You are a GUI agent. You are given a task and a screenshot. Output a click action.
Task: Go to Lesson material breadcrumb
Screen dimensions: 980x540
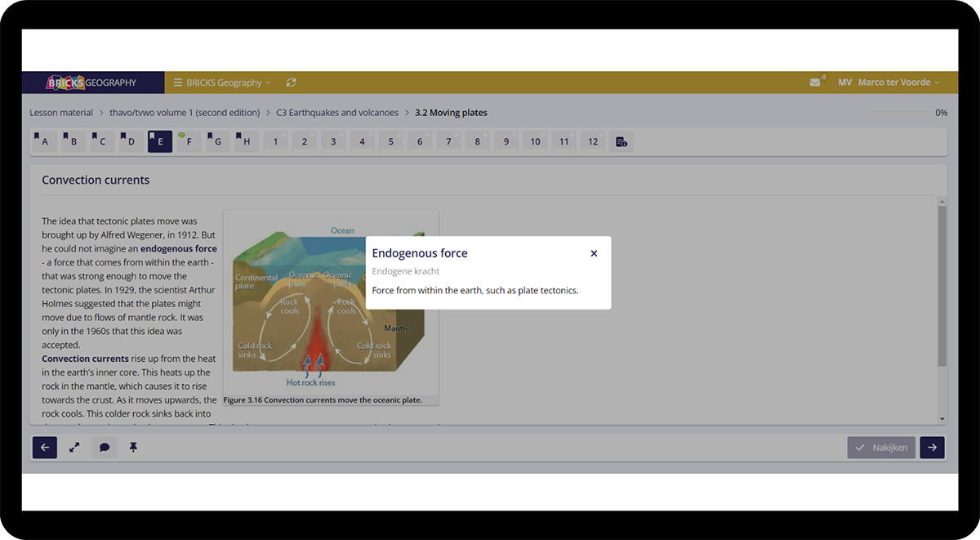(x=61, y=113)
